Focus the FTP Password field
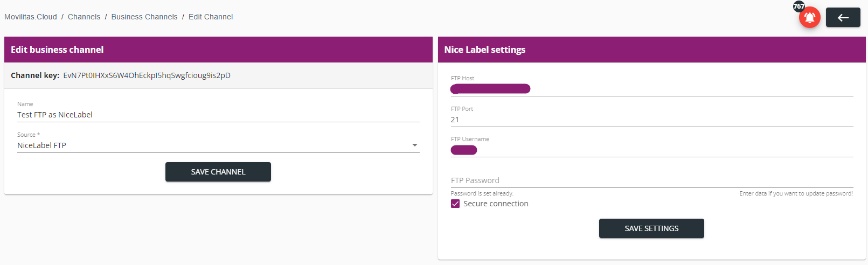The height and width of the screenshot is (265, 868). (x=652, y=180)
